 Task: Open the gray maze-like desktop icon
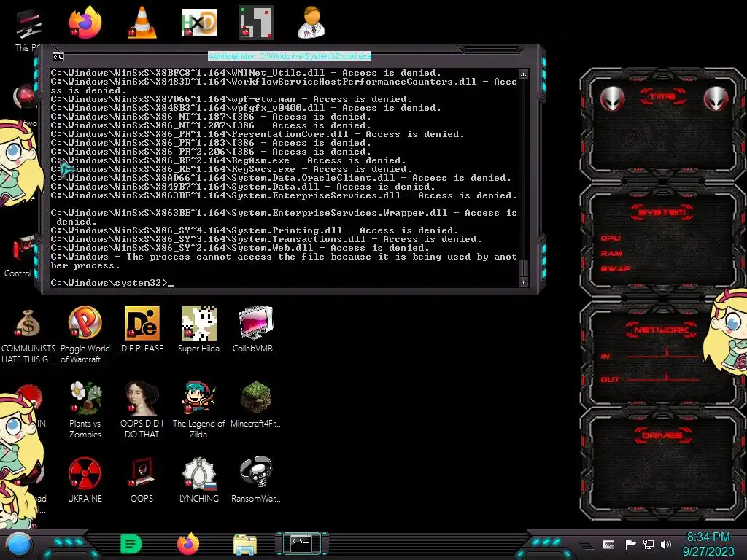pos(256,23)
